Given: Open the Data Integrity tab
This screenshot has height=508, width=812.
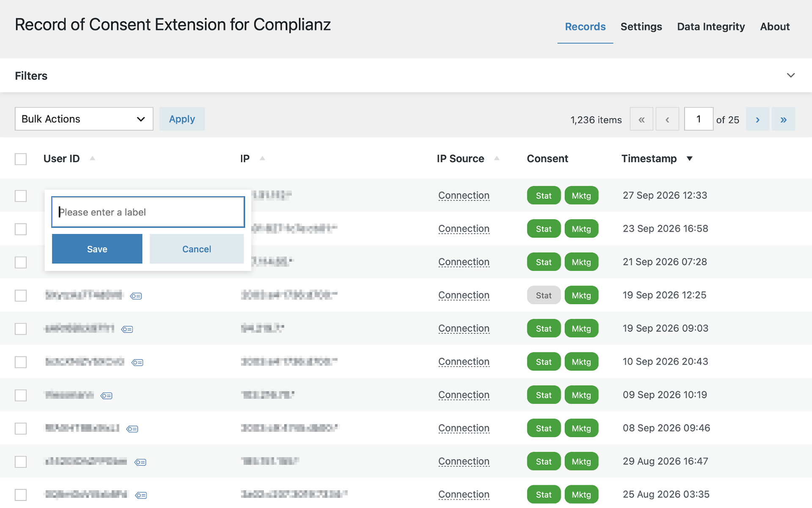Looking at the screenshot, I should click(711, 26).
